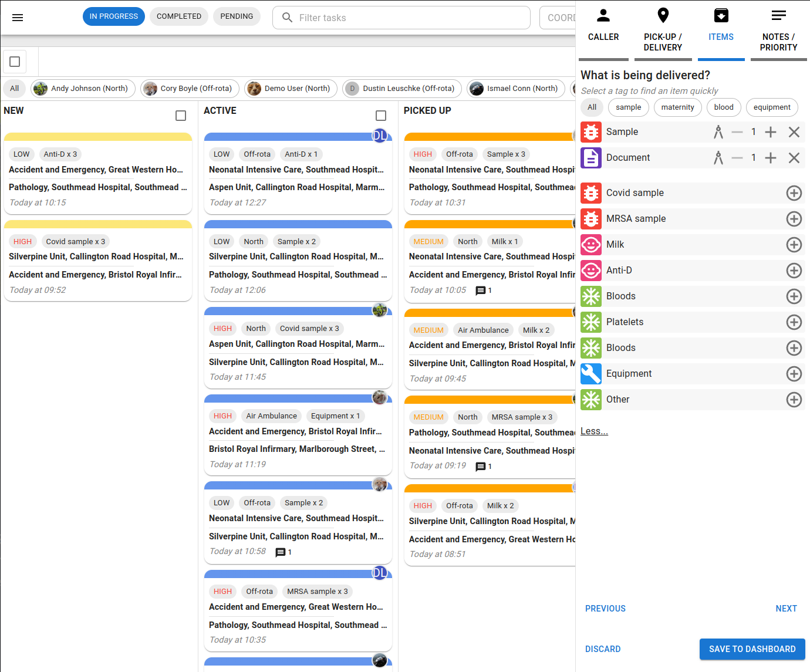Remove the Document item with its X icon
This screenshot has width=810, height=672.
[794, 157]
